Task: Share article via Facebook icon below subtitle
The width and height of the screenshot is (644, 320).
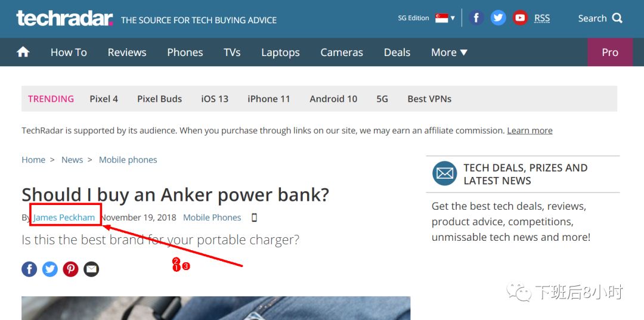Action: click(29, 269)
